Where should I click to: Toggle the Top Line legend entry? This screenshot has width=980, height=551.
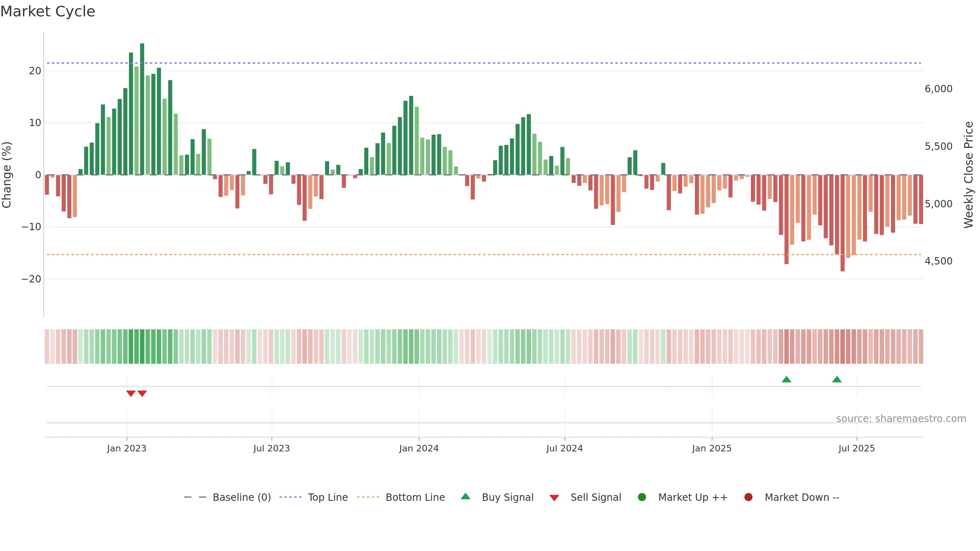(314, 497)
